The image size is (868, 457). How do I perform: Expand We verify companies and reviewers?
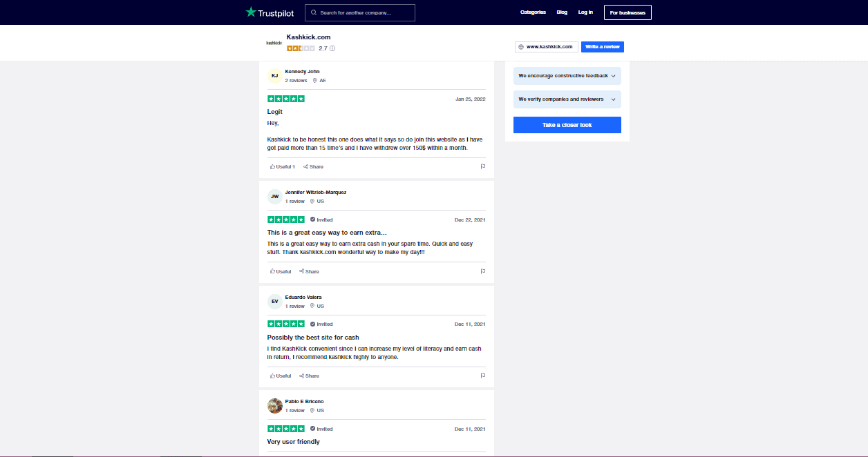(567, 99)
